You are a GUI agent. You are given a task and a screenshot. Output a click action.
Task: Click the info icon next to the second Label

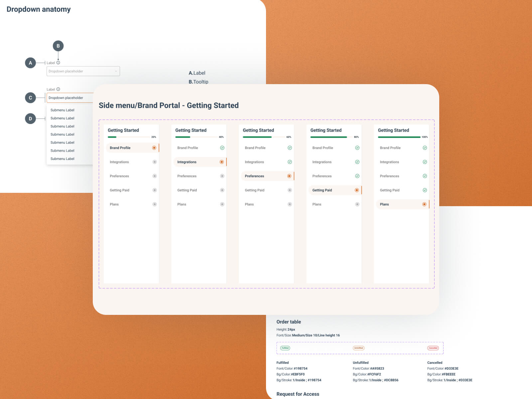click(59, 89)
